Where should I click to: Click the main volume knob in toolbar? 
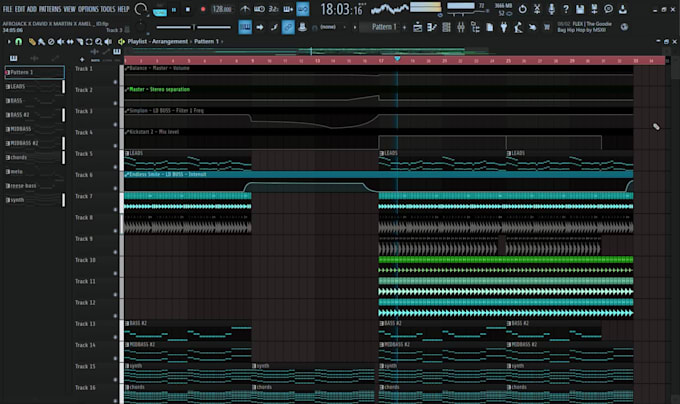[141, 9]
